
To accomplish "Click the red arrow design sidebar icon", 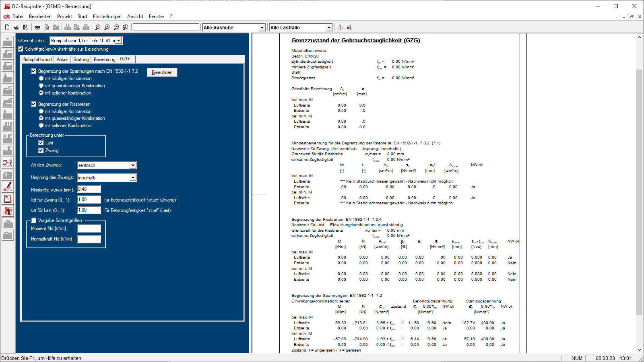I will (x=8, y=211).
